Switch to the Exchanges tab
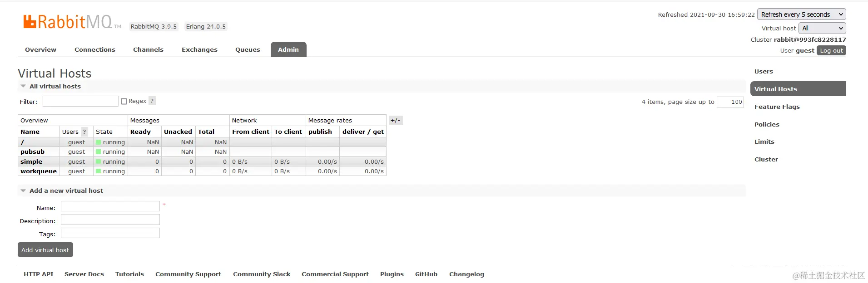868x283 pixels. point(199,49)
